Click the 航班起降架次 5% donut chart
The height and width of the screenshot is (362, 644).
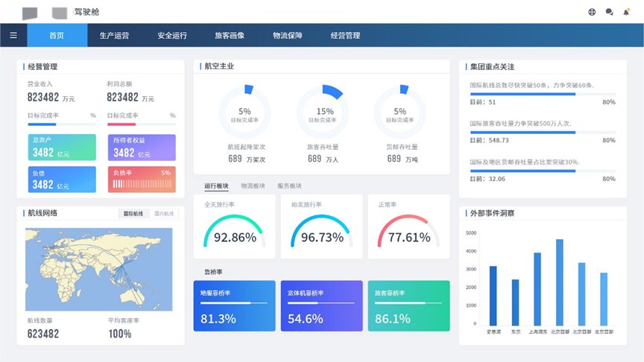(244, 113)
